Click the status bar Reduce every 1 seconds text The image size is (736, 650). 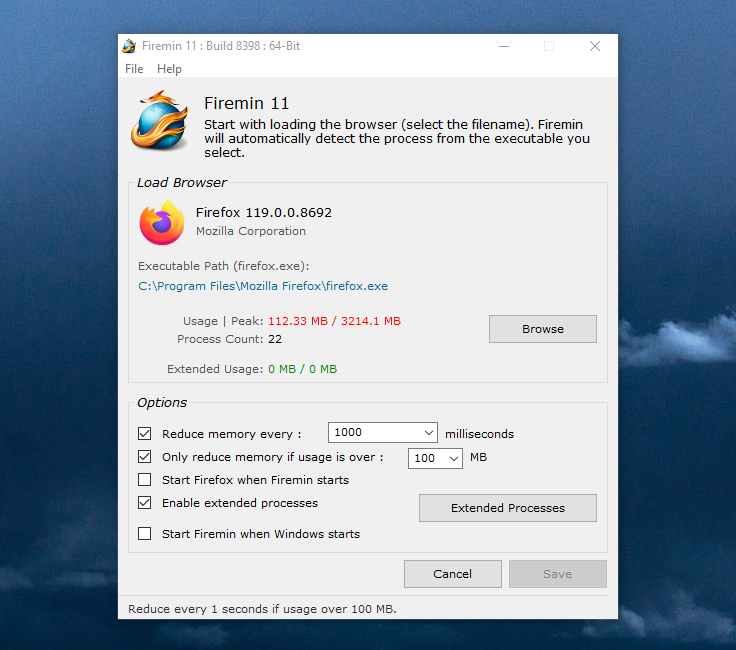[262, 609]
